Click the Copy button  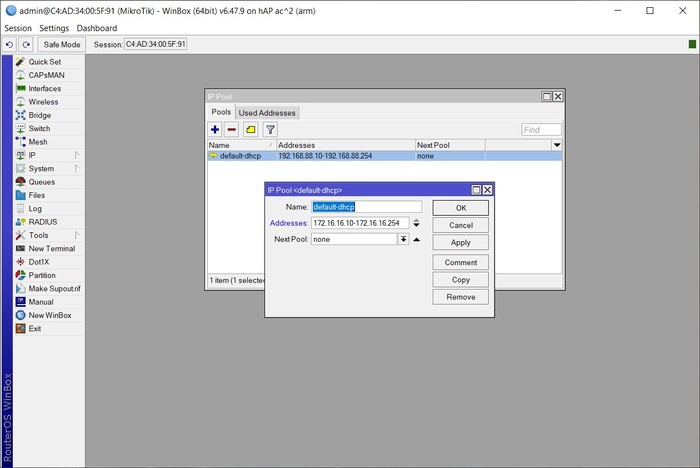pos(461,280)
